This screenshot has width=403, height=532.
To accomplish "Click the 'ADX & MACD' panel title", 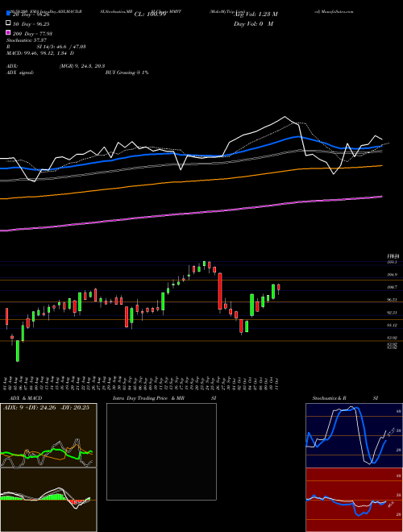I will (x=26, y=398).
